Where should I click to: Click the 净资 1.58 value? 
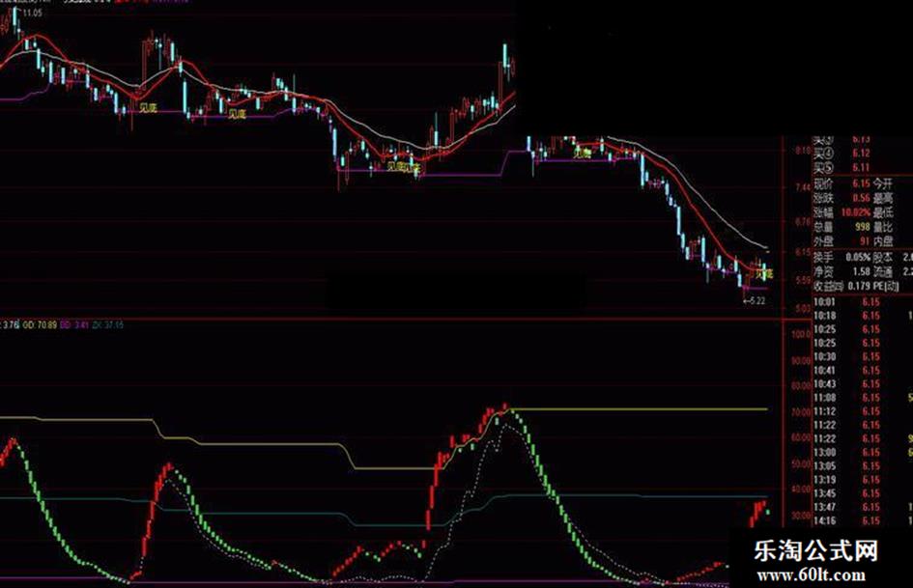pyautogui.click(x=861, y=271)
